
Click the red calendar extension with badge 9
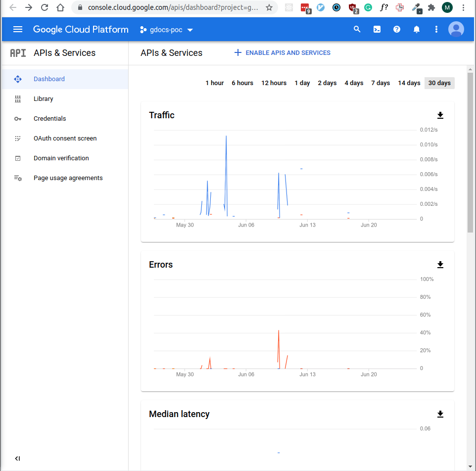tap(305, 8)
